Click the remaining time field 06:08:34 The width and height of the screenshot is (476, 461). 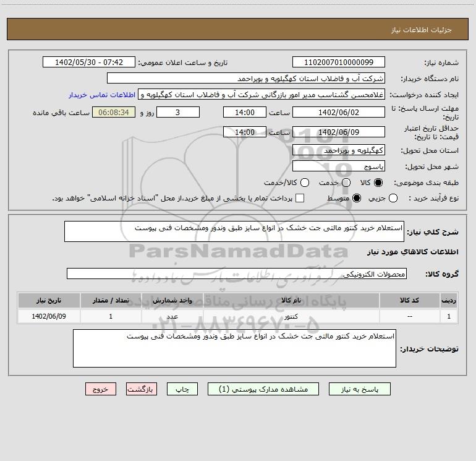pos(114,112)
